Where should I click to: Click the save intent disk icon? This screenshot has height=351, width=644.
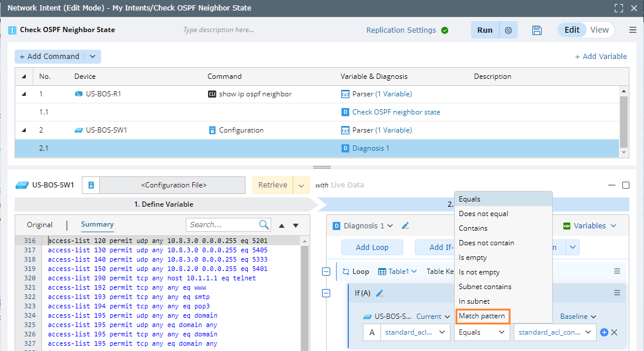tap(538, 30)
